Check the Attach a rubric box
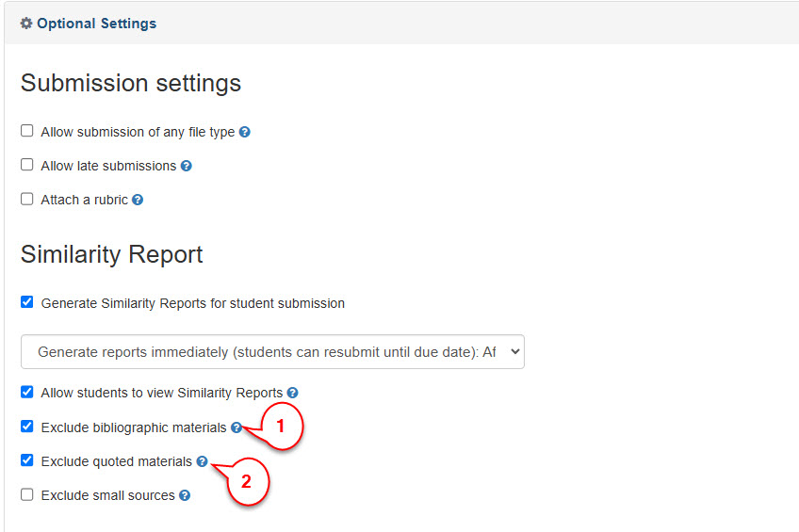This screenshot has width=799, height=532. pos(27,199)
